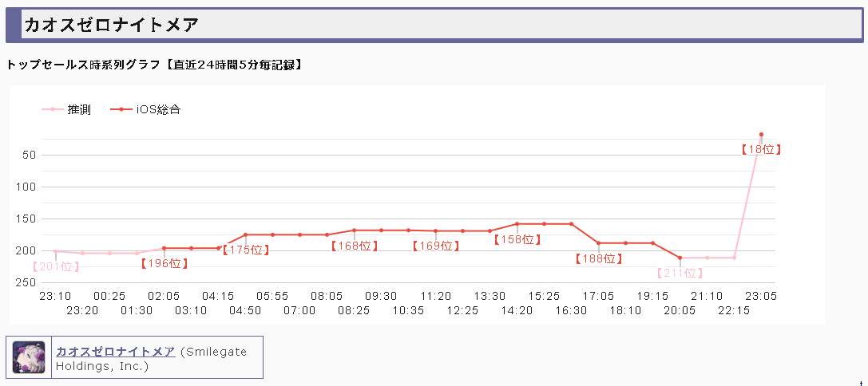The image size is (868, 386).
Task: Open the カオスゼロナイトメア app link
Action: pos(116,352)
